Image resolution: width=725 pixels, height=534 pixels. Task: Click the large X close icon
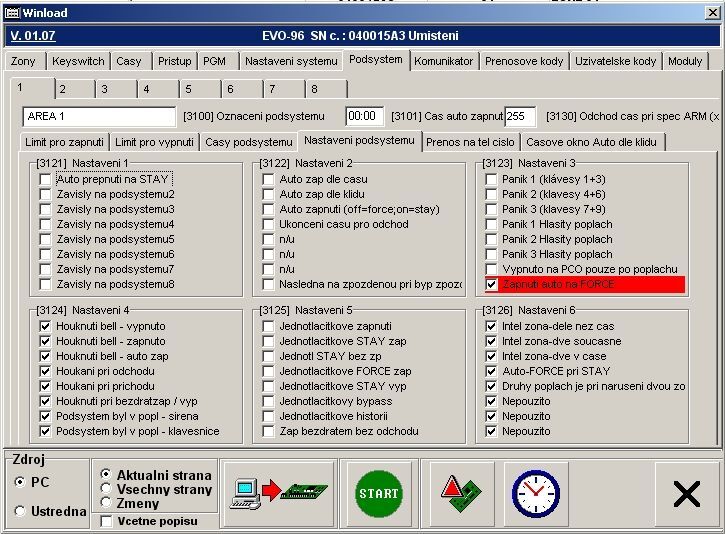(686, 494)
